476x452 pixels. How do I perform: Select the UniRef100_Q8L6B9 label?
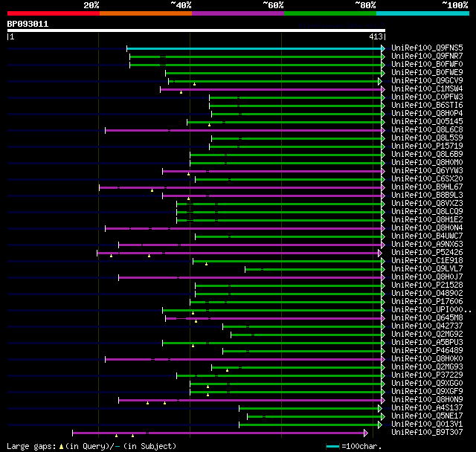[x=427, y=155]
